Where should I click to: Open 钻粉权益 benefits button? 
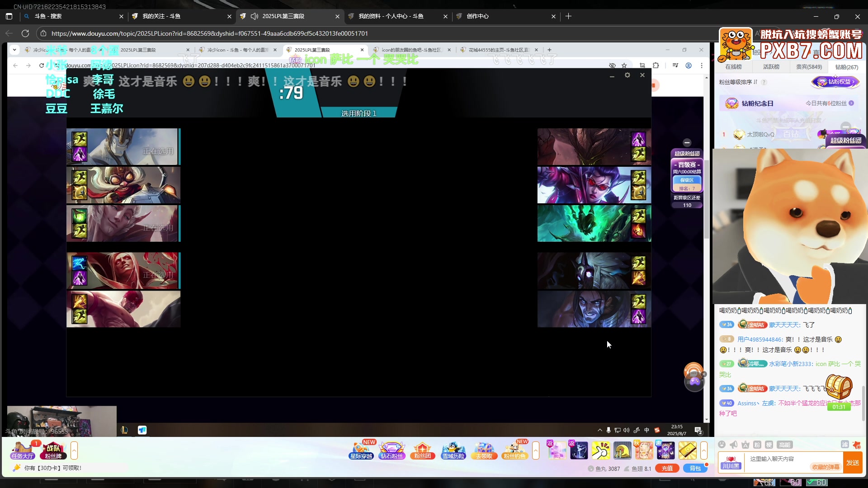[x=835, y=82]
